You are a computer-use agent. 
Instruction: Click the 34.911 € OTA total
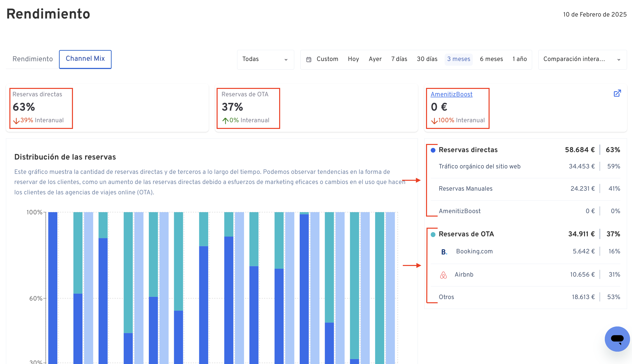tap(582, 234)
